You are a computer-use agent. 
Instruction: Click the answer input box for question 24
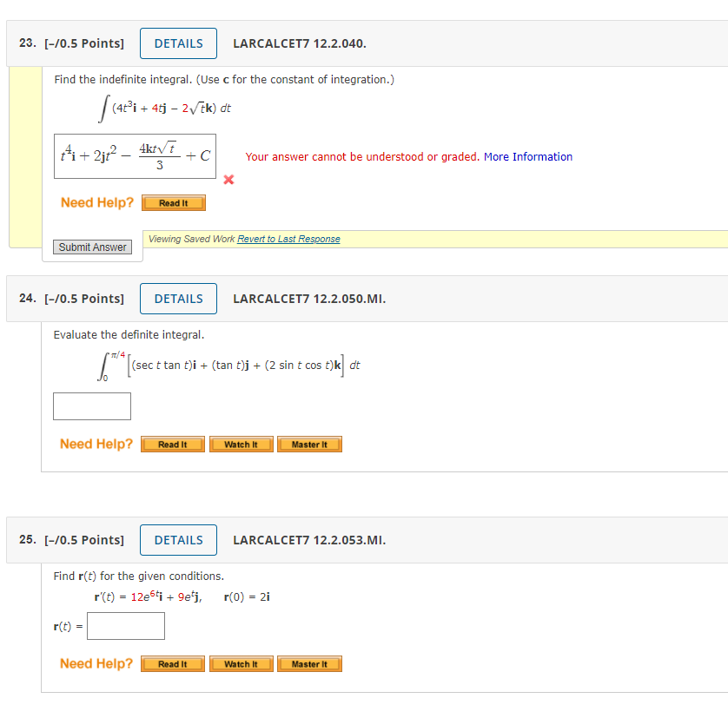coord(91,405)
